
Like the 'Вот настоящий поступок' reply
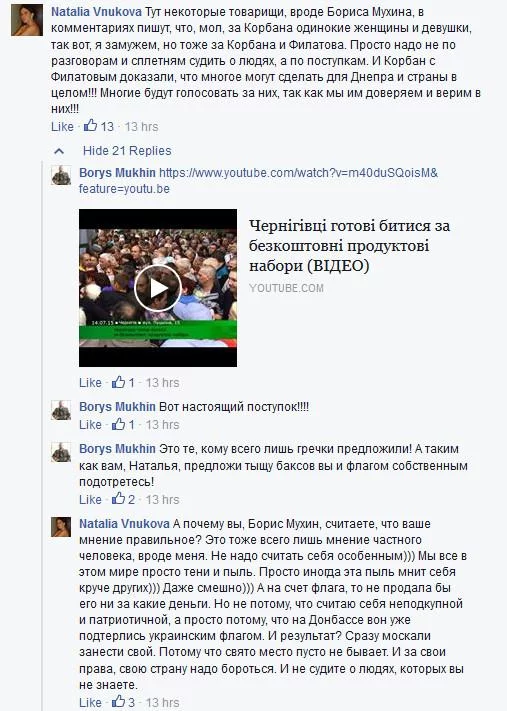click(90, 424)
